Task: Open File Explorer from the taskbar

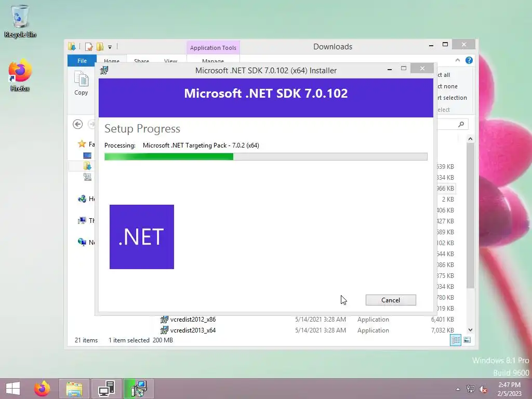Action: coord(74,389)
